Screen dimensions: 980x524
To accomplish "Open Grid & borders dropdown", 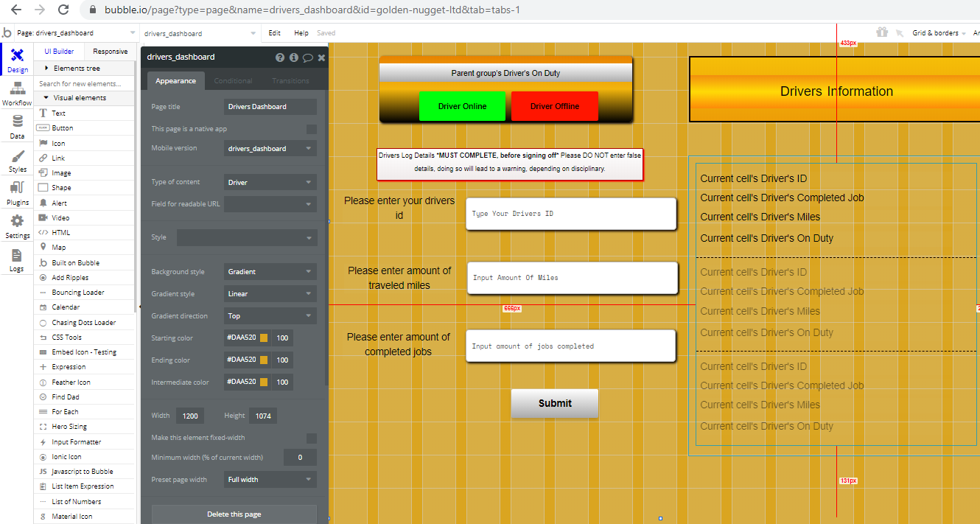I will [x=939, y=33].
